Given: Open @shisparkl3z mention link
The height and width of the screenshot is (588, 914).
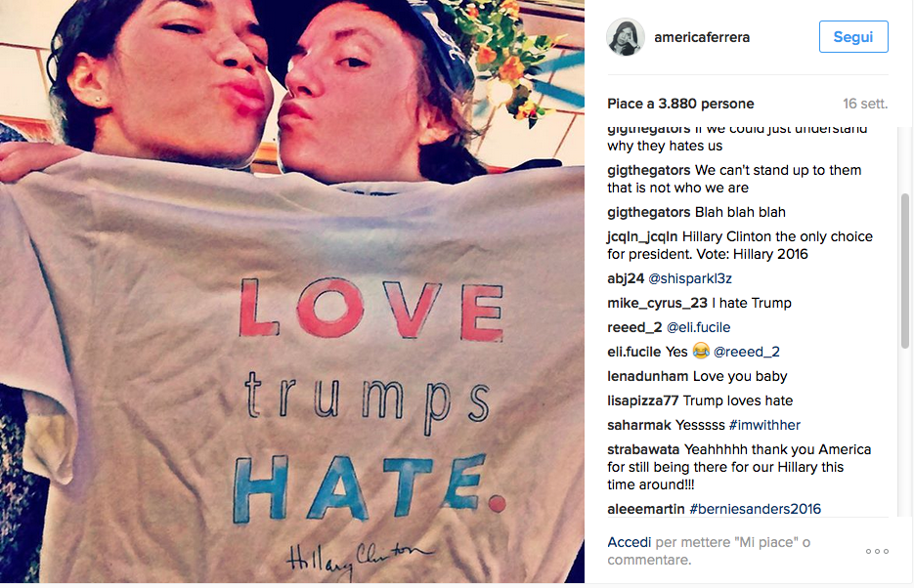Looking at the screenshot, I should click(x=689, y=278).
